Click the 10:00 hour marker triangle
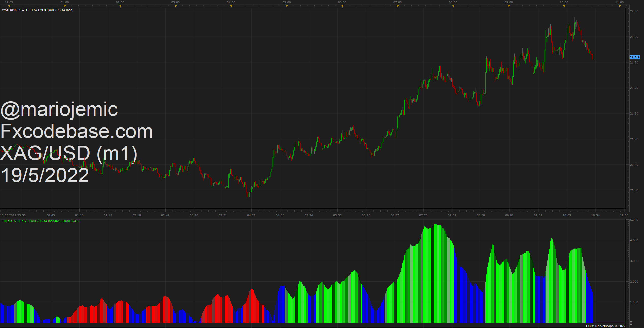The image size is (644, 328). point(564,6)
